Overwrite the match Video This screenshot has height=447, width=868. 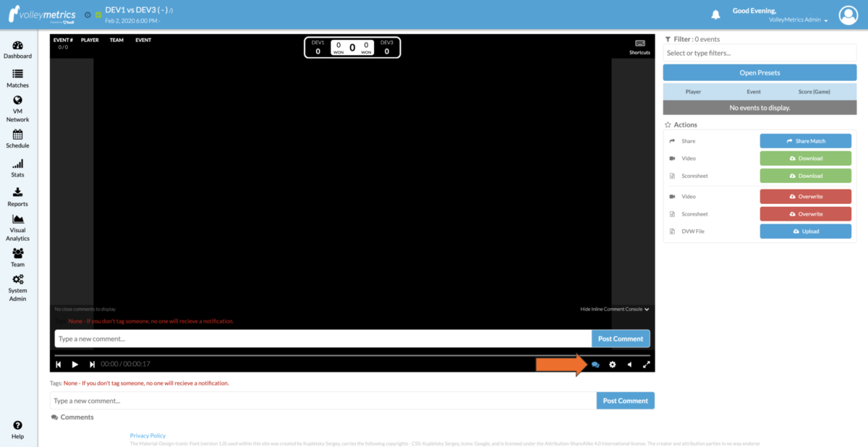click(806, 197)
